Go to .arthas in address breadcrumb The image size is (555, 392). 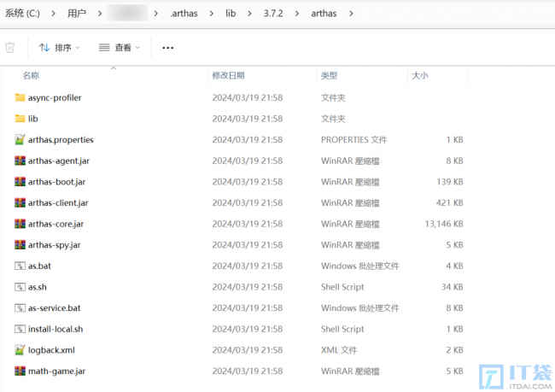184,14
